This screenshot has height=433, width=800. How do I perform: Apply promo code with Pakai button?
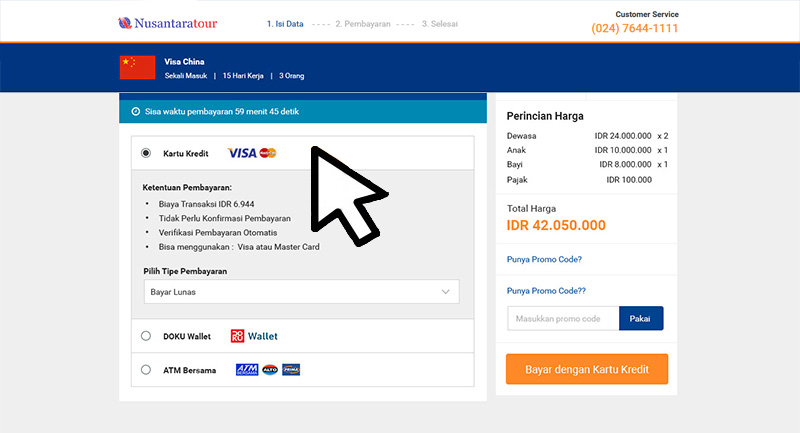tap(641, 318)
